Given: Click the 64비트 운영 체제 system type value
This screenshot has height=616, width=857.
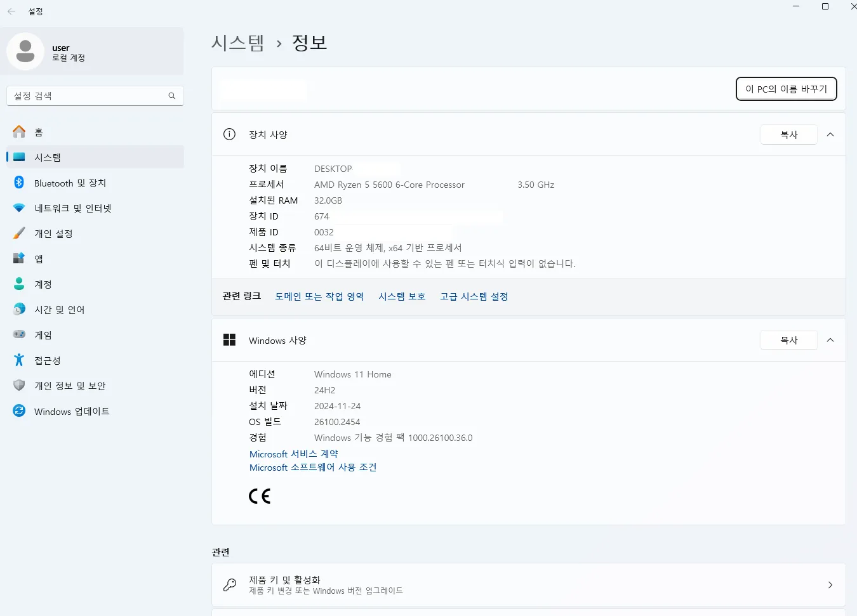Looking at the screenshot, I should click(388, 248).
